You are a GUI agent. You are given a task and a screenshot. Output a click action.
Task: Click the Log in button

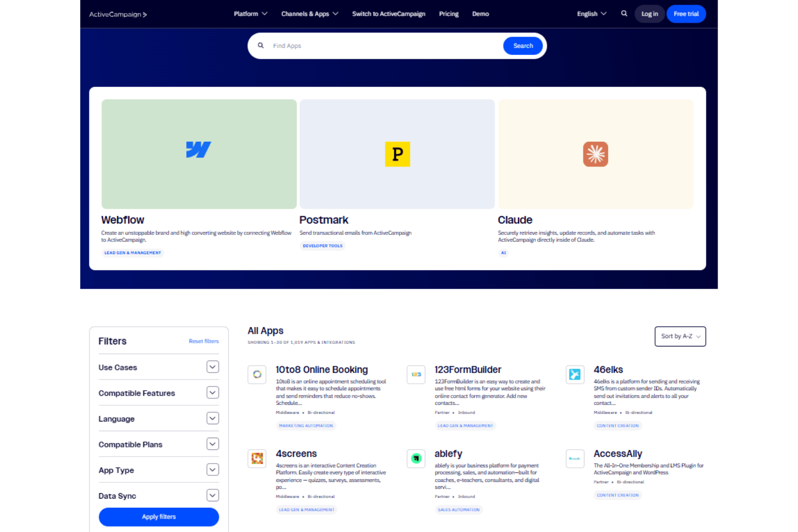click(649, 14)
